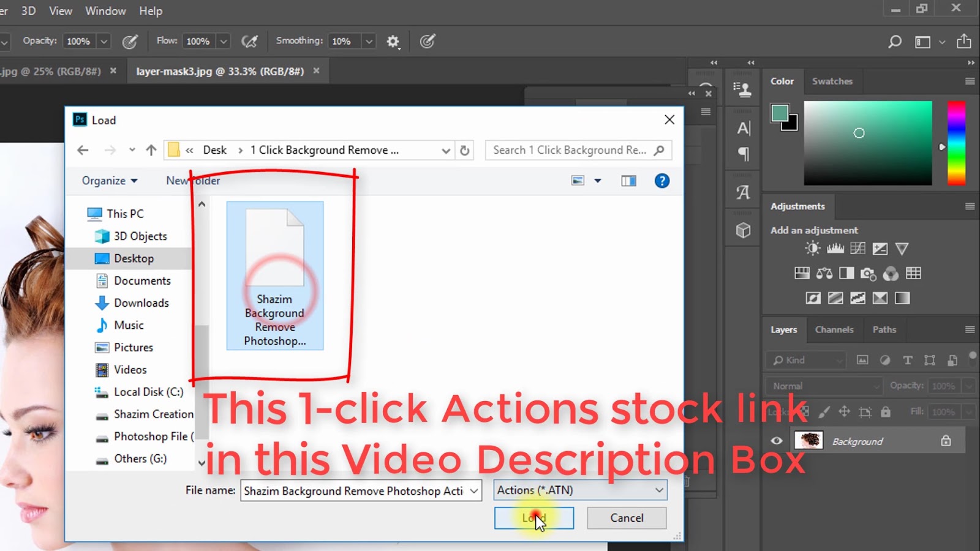The width and height of the screenshot is (980, 551).
Task: Filter layers by type layers
Action: click(908, 360)
